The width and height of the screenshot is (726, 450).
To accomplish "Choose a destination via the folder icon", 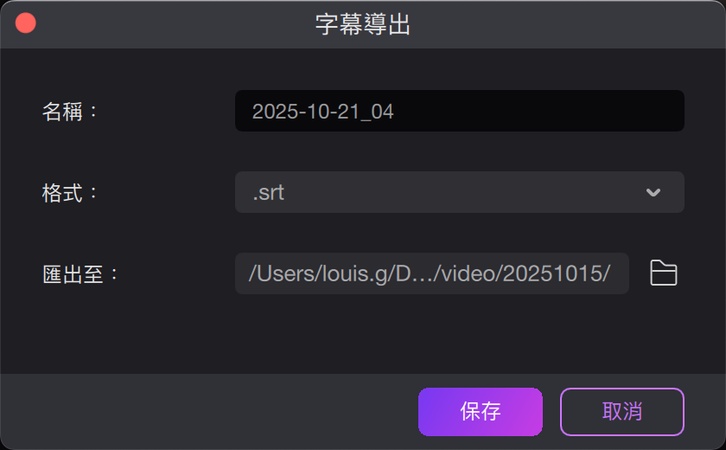I will pyautogui.click(x=663, y=273).
